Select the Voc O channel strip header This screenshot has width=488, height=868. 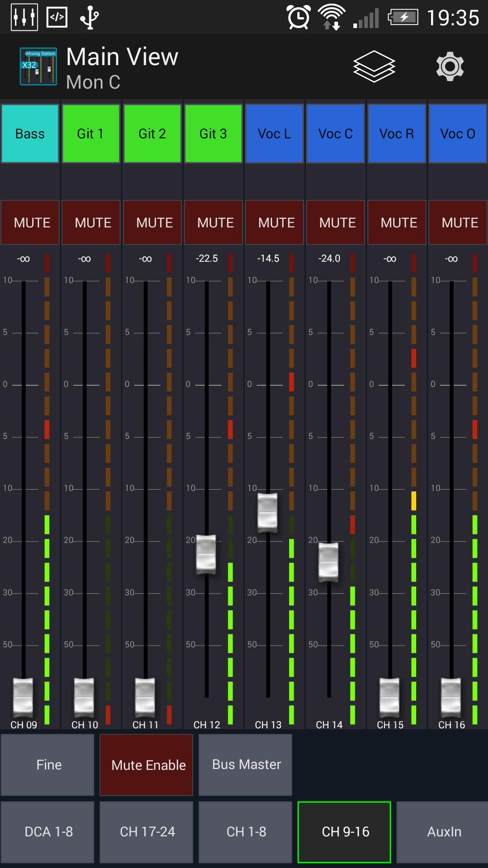click(x=457, y=134)
